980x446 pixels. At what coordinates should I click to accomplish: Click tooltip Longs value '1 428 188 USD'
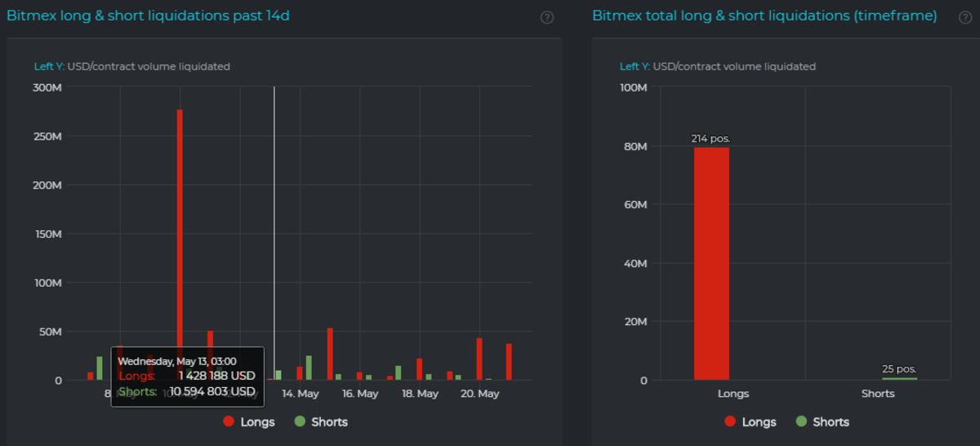(216, 376)
